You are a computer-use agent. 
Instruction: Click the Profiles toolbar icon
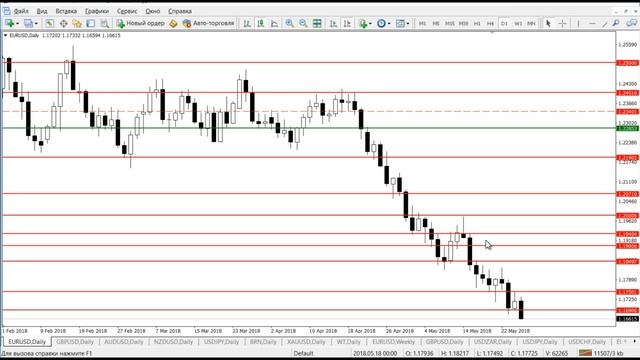[x=28, y=23]
